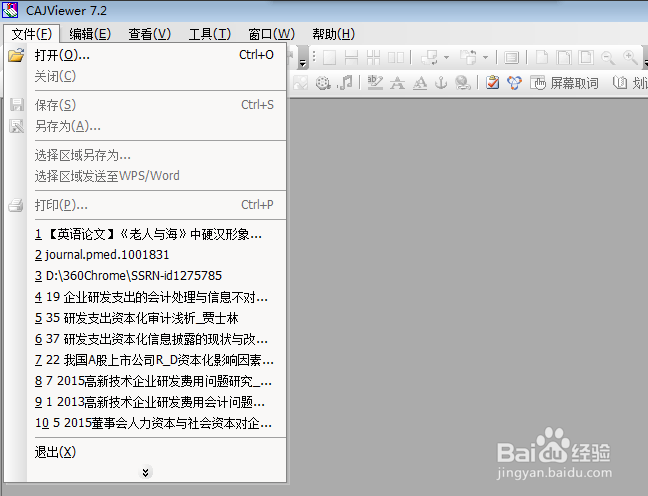Click the rotate page toolbar icon
This screenshot has width=648, height=496.
pos(429,57)
